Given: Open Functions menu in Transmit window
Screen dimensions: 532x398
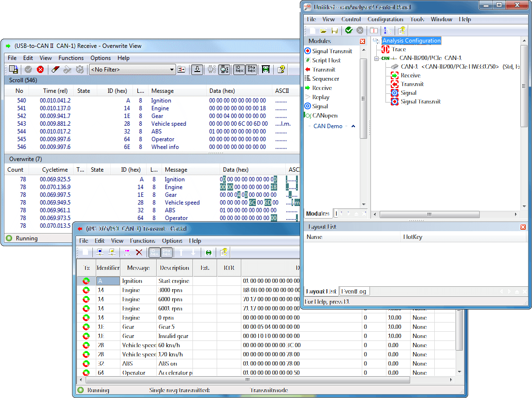Looking at the screenshot, I should coord(143,240).
